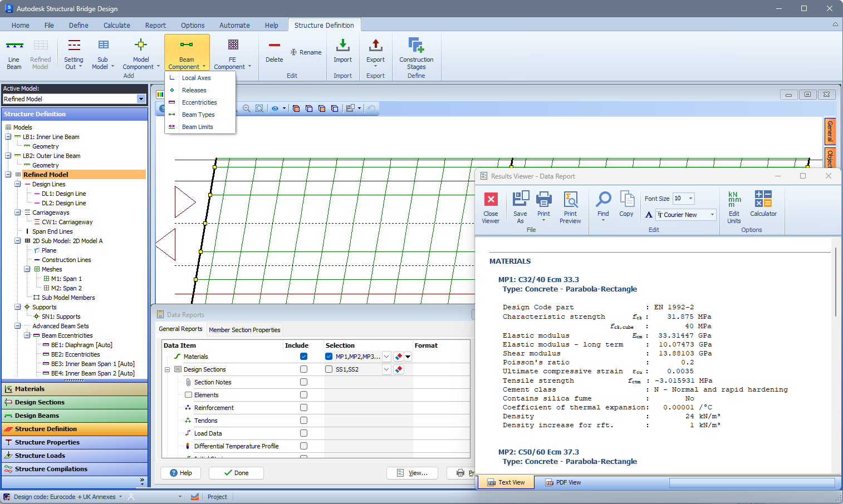This screenshot has height=504, width=843.
Task: Open the Font Size dropdown
Action: 691,199
